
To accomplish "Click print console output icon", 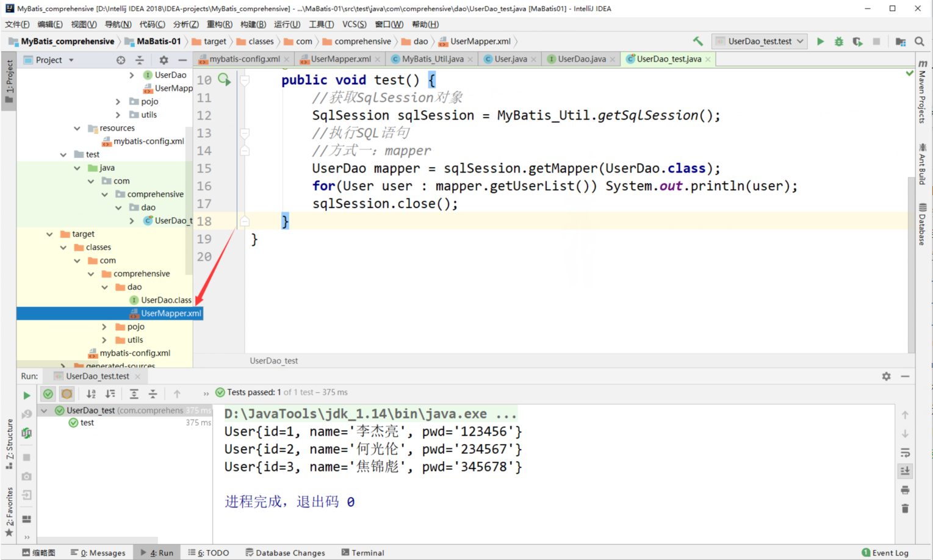I will pos(905,490).
